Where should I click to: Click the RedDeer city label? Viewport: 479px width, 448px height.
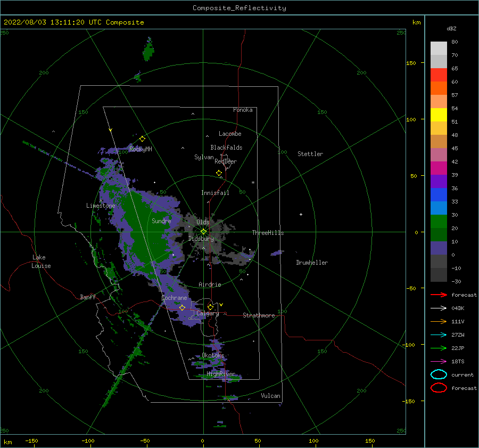click(x=226, y=161)
